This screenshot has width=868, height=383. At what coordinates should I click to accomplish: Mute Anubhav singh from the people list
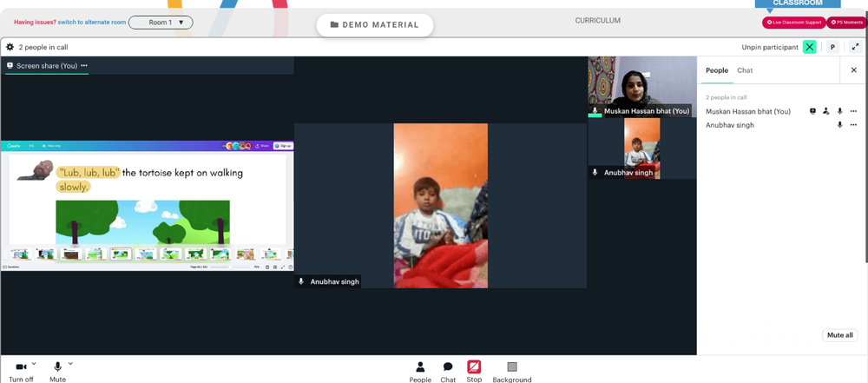pyautogui.click(x=839, y=125)
